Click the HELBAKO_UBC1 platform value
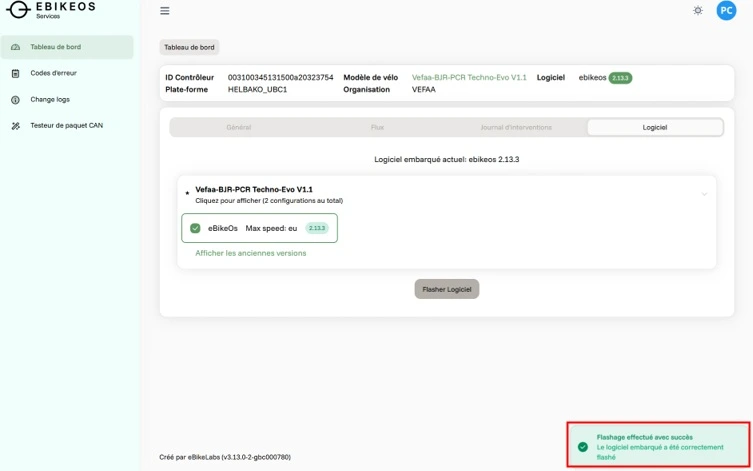 [x=257, y=89]
